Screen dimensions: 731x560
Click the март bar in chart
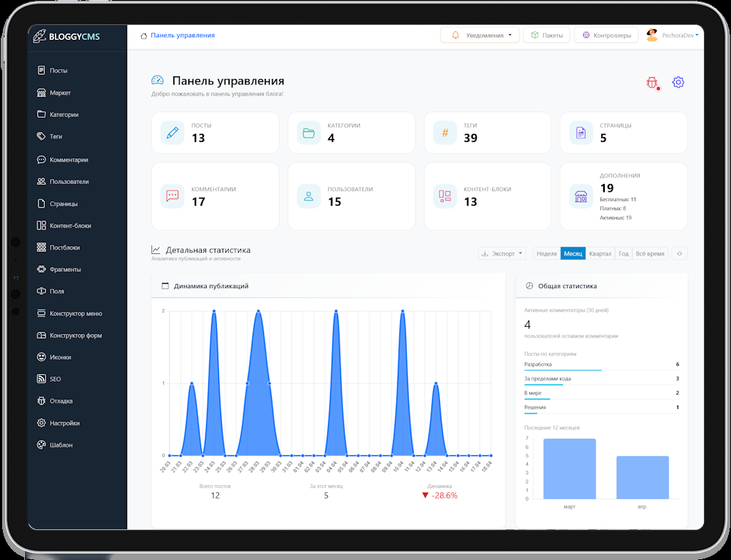569,468
